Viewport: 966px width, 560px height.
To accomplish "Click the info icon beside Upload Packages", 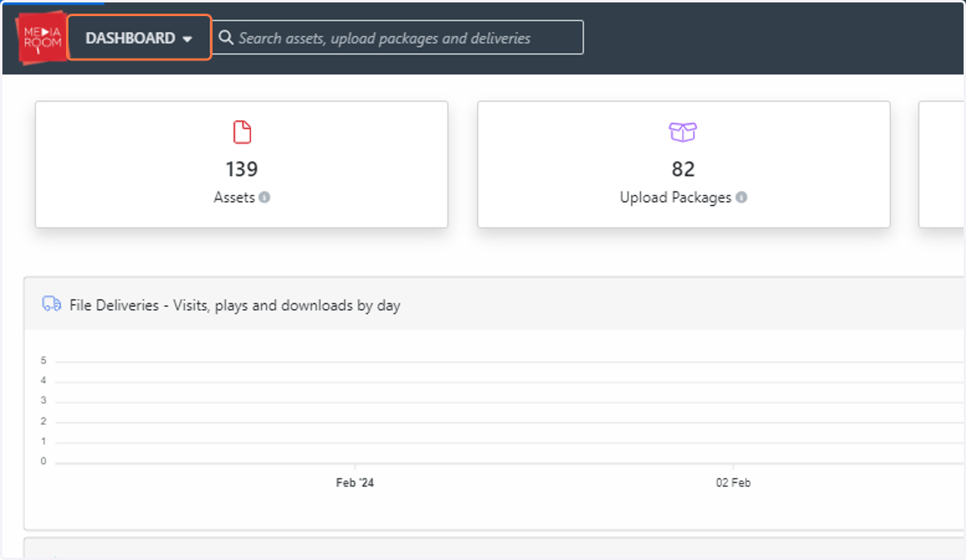I will 741,197.
